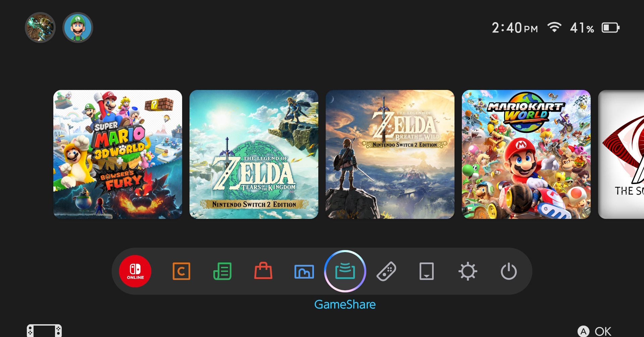Select Zelda: Breath of the Wild

click(x=390, y=154)
